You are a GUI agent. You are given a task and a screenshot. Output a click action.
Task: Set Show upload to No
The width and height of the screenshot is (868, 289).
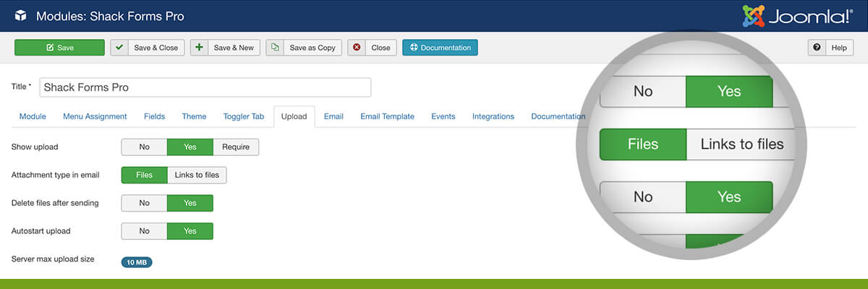point(144,147)
